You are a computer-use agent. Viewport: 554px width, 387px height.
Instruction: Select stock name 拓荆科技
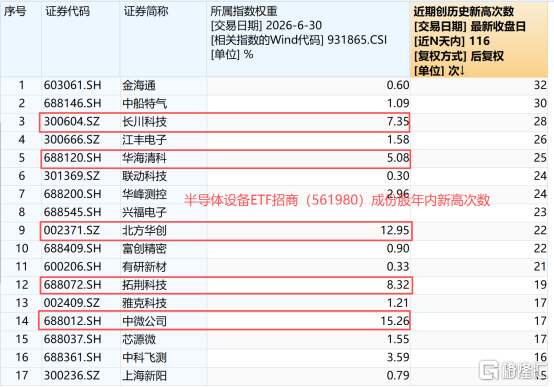click(145, 285)
